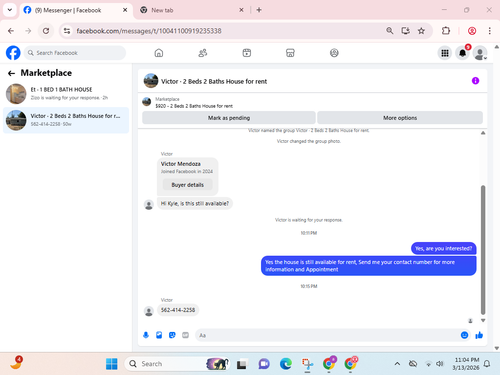Open the Chrome three-dot menu
This screenshot has width=500, height=375.
tap(489, 31)
